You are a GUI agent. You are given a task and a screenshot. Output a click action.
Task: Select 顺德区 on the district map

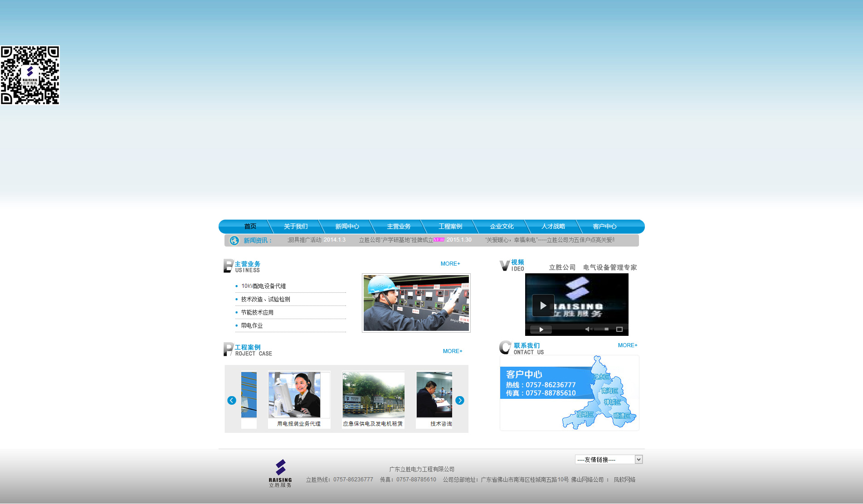click(621, 416)
